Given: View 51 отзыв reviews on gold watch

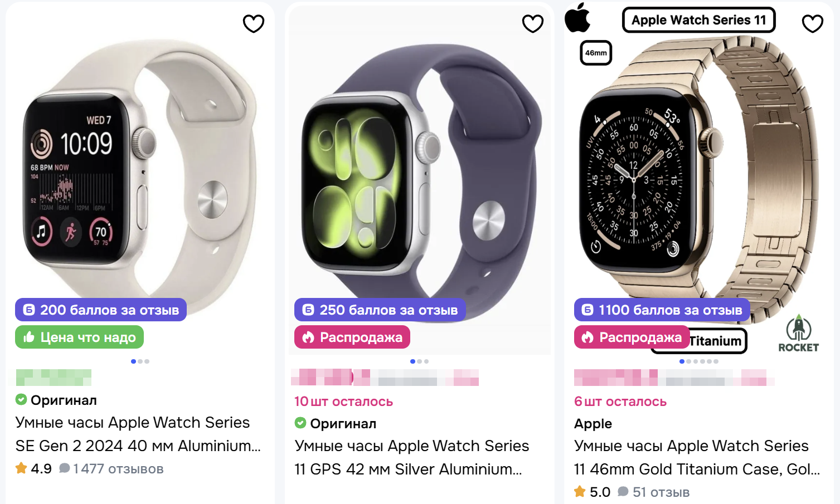Looking at the screenshot, I should [x=654, y=492].
